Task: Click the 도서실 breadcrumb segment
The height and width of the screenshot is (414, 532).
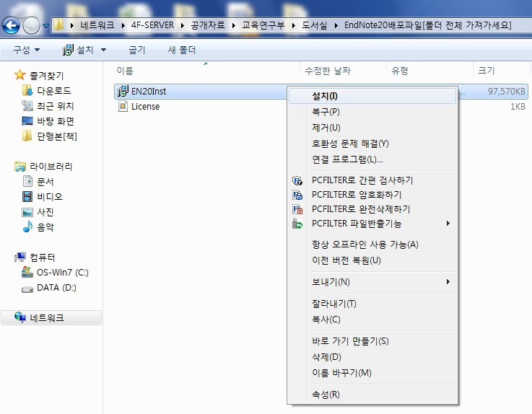Action: click(x=315, y=25)
